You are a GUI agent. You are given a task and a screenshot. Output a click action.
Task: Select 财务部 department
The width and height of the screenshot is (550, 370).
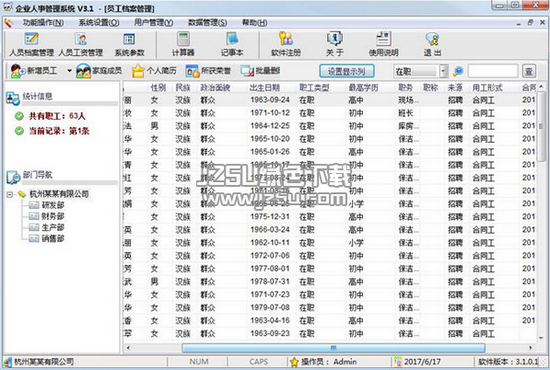click(x=53, y=216)
